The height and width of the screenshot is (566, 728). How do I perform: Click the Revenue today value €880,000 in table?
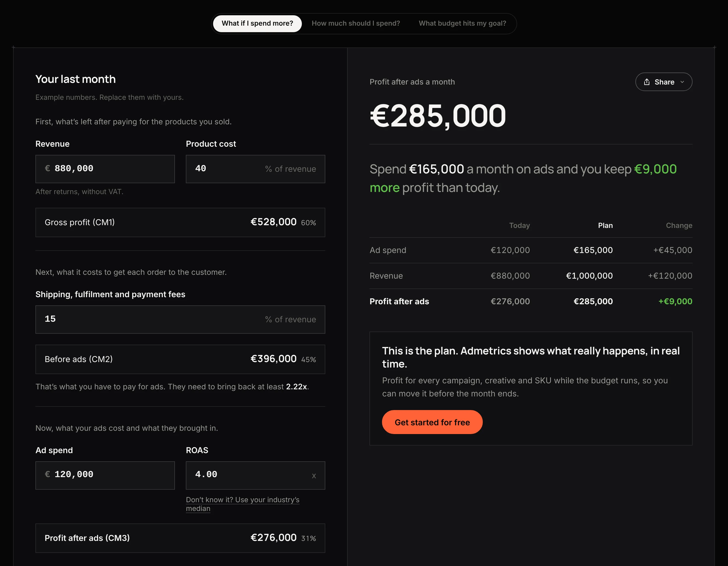pos(510,276)
